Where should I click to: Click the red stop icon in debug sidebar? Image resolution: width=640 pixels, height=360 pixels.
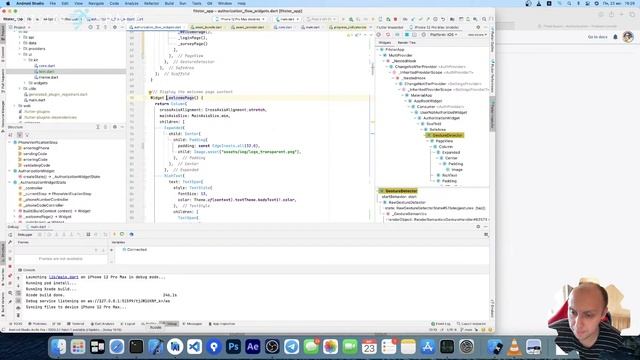tap(10, 267)
